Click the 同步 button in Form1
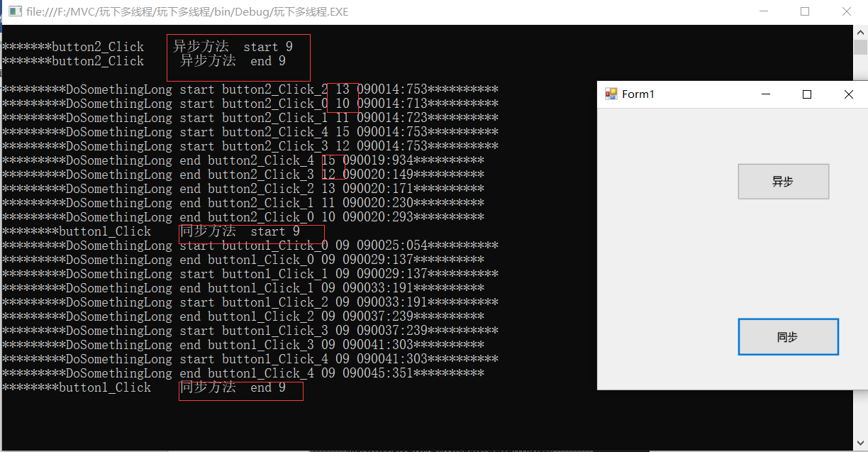868x452 pixels. click(788, 337)
